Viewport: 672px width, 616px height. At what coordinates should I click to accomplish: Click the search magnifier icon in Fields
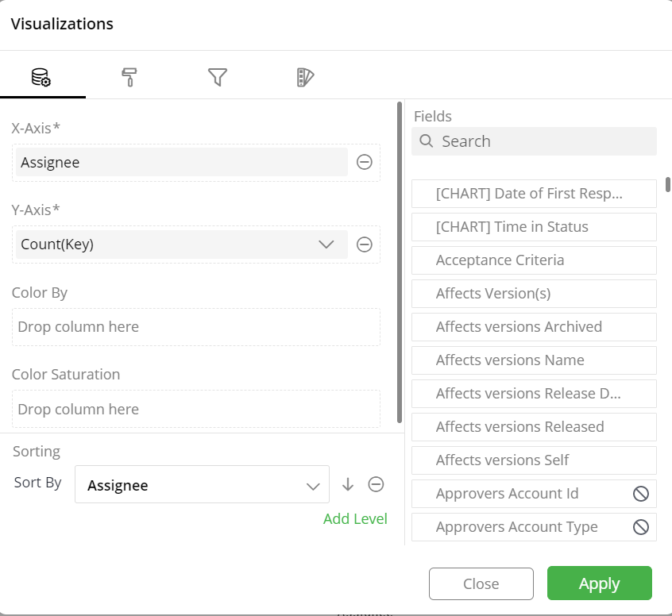[426, 141]
